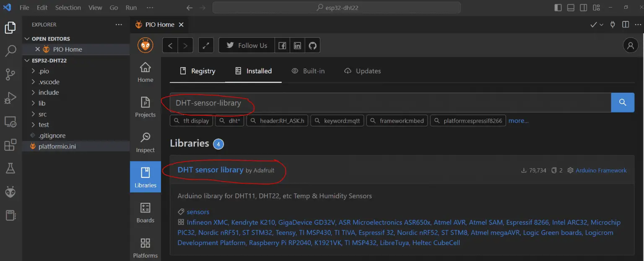Click the Follow Us button

tap(247, 46)
